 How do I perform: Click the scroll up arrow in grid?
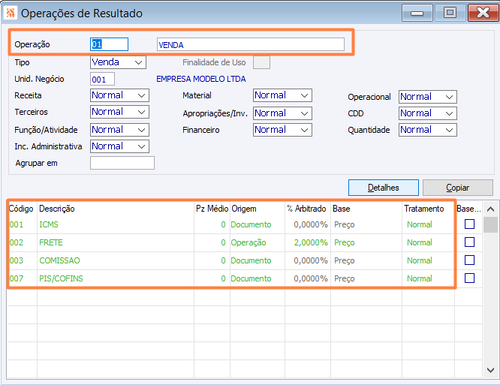coord(490,209)
